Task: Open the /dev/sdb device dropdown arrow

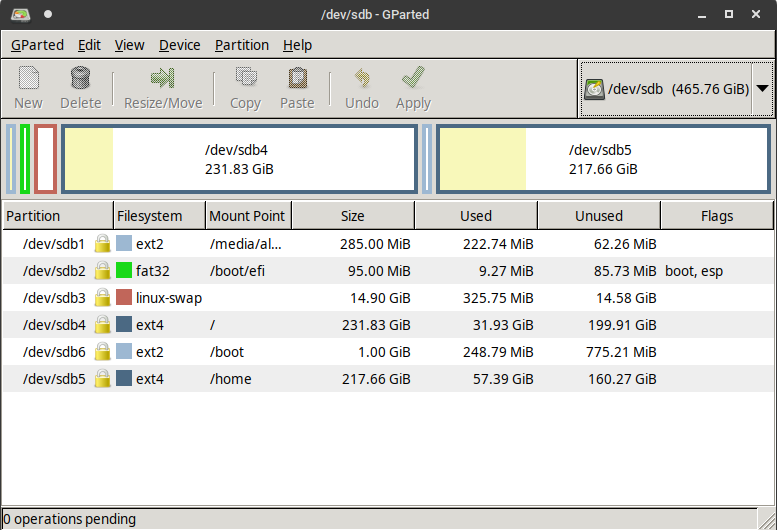Action: 763,89
